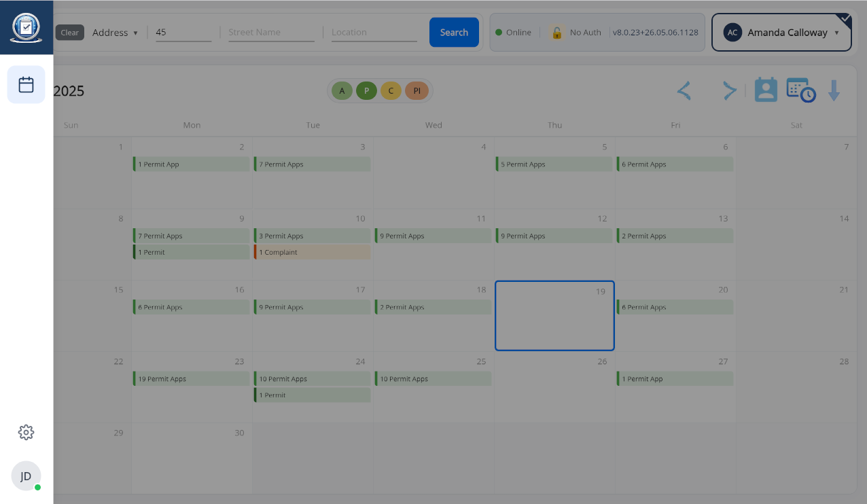Viewport: 867px width, 504px height.
Task: Select the day 30 cell
Action: coord(192,458)
